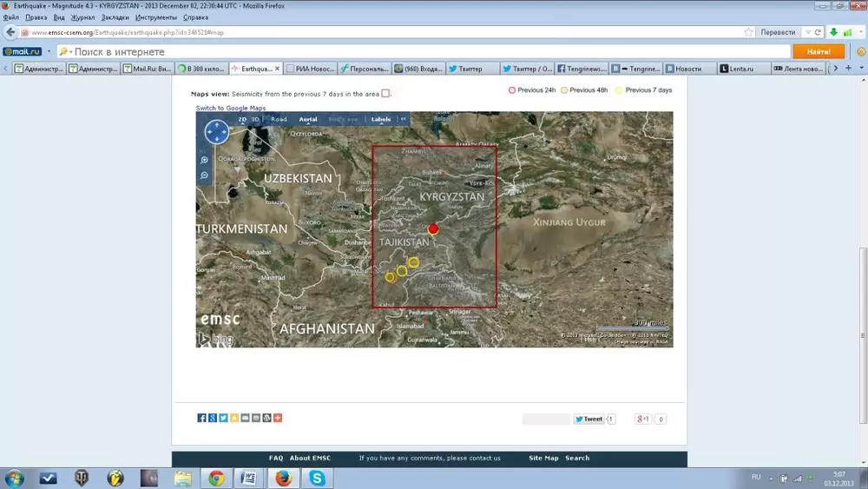Image resolution: width=868 pixels, height=489 pixels.
Task: Click the red earthquake epicenter marker
Action: coord(434,228)
